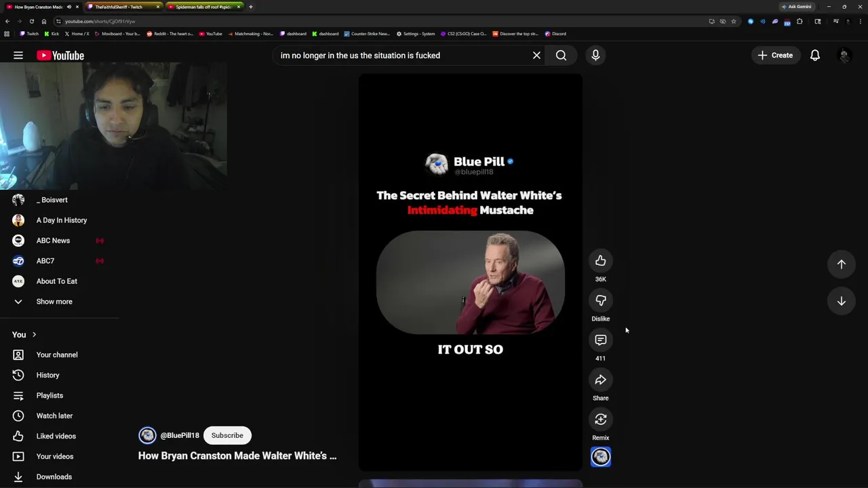The height and width of the screenshot is (488, 868).
Task: Open the Discord bookmark
Action: pyautogui.click(x=555, y=34)
